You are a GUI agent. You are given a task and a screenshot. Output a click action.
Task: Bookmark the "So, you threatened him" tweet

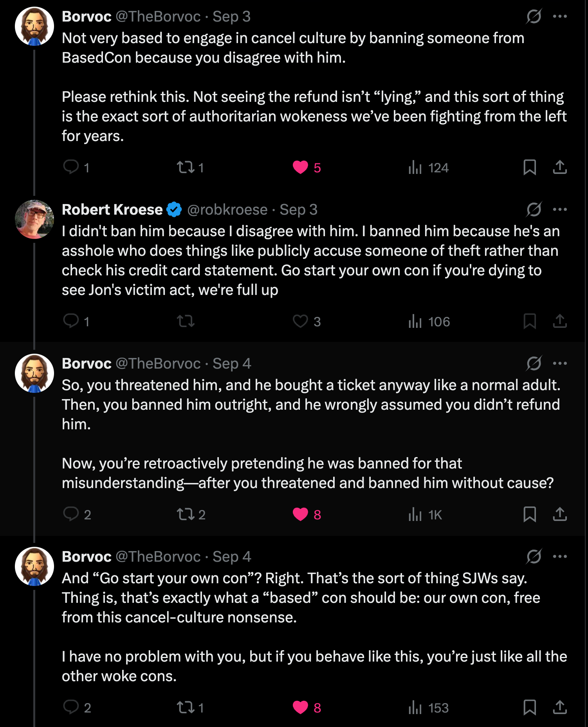[x=530, y=514]
